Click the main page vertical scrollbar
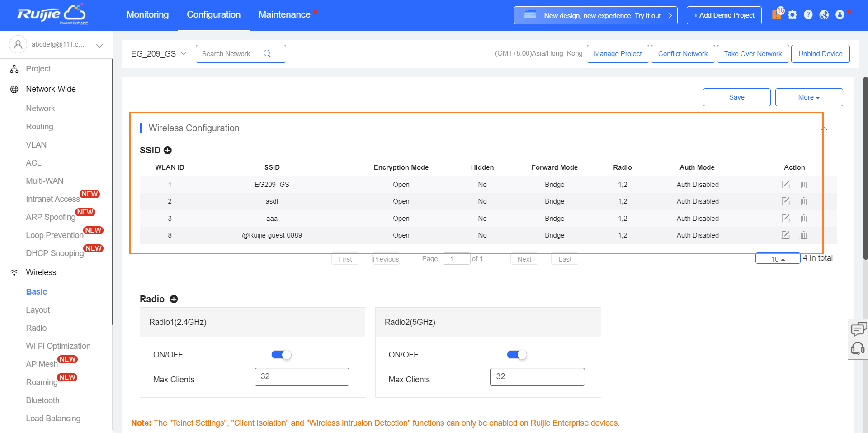 click(x=865, y=168)
